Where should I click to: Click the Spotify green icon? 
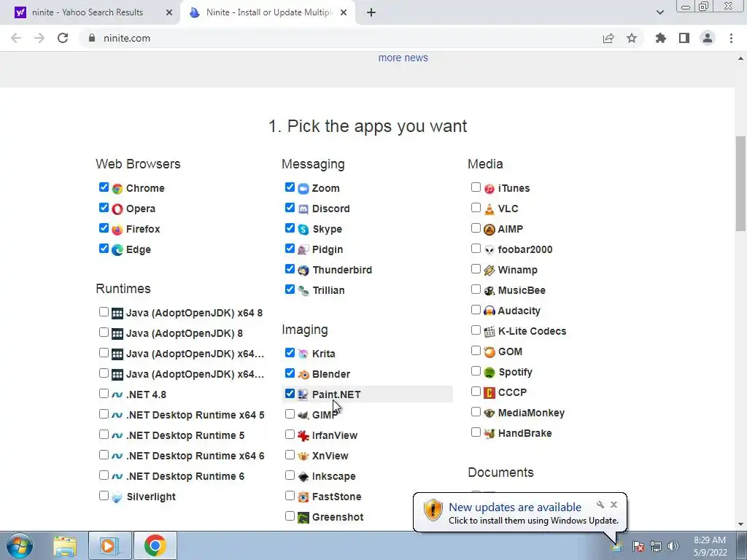pos(489,373)
